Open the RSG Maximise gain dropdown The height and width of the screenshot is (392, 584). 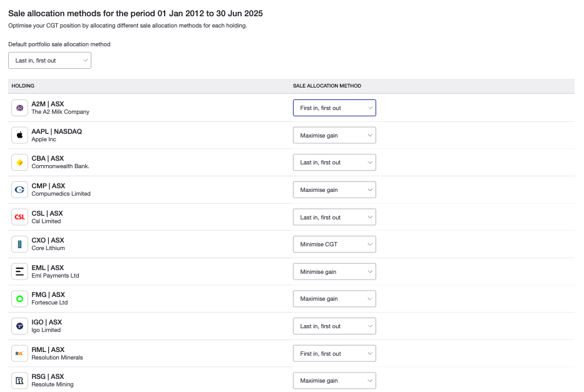[x=334, y=381]
